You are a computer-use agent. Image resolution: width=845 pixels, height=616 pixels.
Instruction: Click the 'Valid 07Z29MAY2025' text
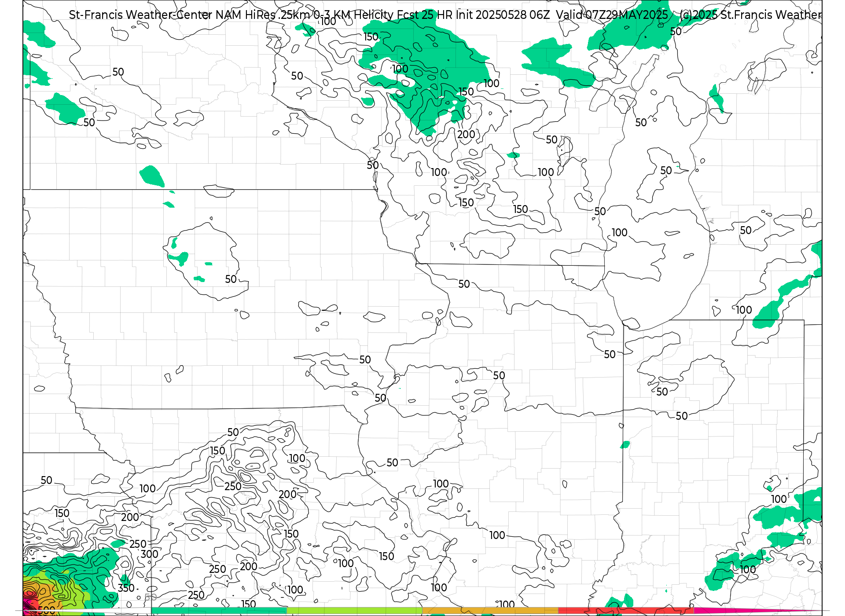tap(612, 15)
